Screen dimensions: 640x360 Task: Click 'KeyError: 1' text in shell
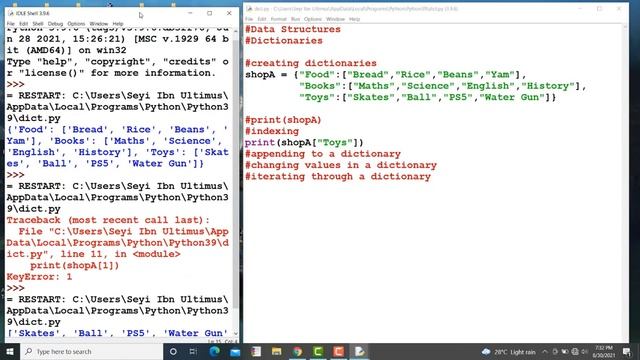coord(39,277)
